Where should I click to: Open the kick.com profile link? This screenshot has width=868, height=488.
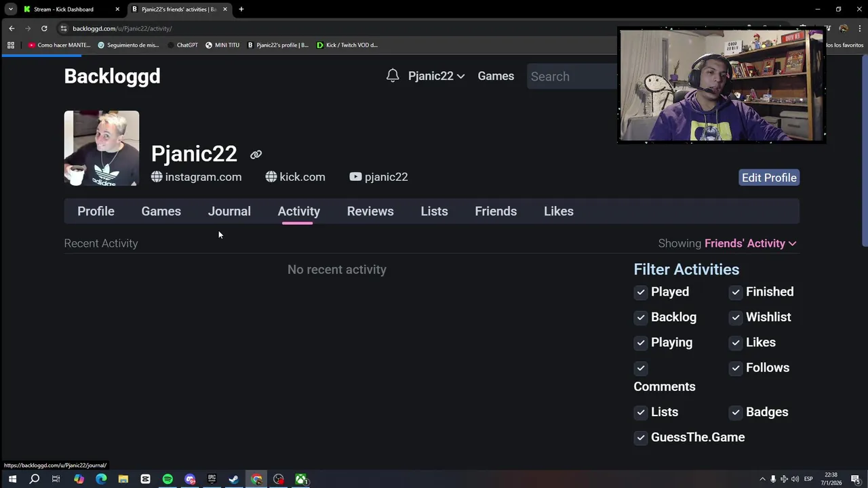(x=295, y=177)
